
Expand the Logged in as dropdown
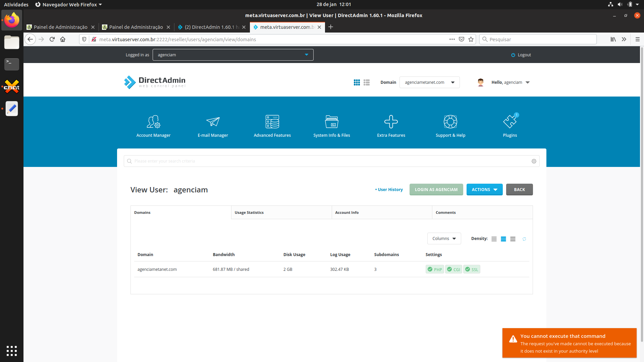tap(233, 55)
